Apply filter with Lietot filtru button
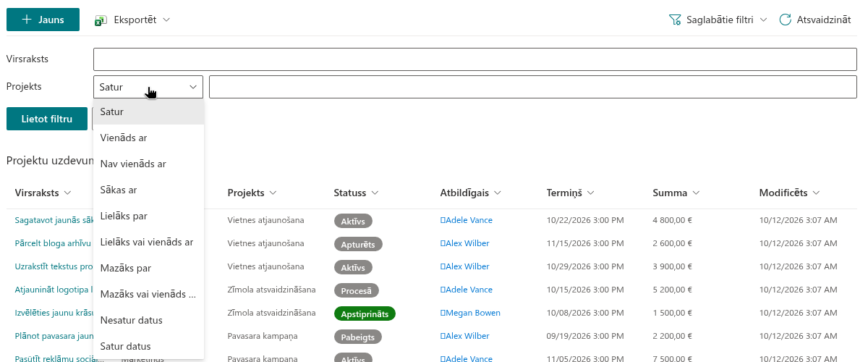This screenshot has width=868, height=362. (47, 119)
